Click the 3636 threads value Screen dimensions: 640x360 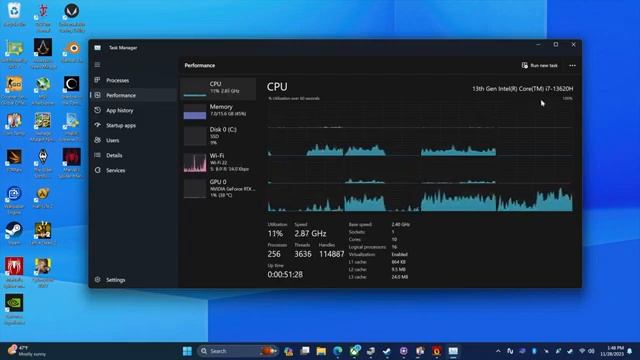point(303,254)
